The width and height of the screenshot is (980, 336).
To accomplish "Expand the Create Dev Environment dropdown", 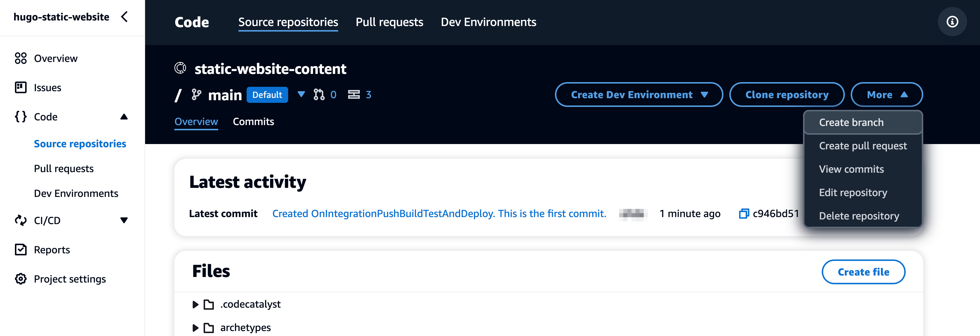I will pyautogui.click(x=705, y=95).
